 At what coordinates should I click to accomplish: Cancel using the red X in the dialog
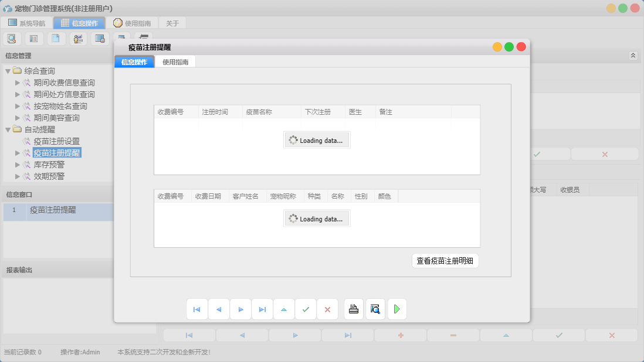(327, 309)
